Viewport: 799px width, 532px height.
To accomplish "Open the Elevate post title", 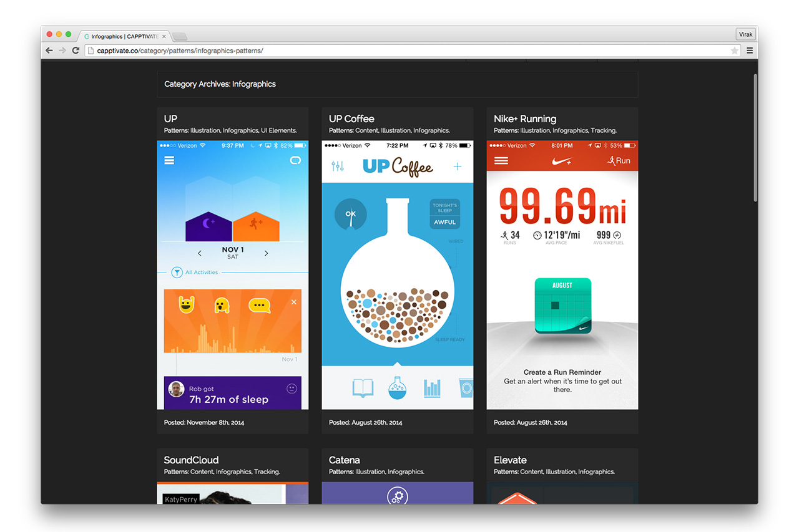I will [x=510, y=460].
